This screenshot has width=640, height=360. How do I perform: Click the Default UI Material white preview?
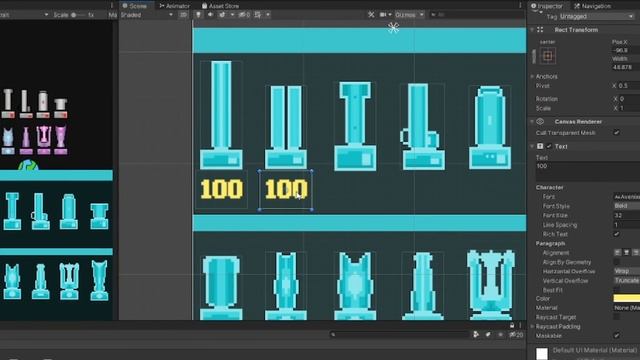coord(542,353)
